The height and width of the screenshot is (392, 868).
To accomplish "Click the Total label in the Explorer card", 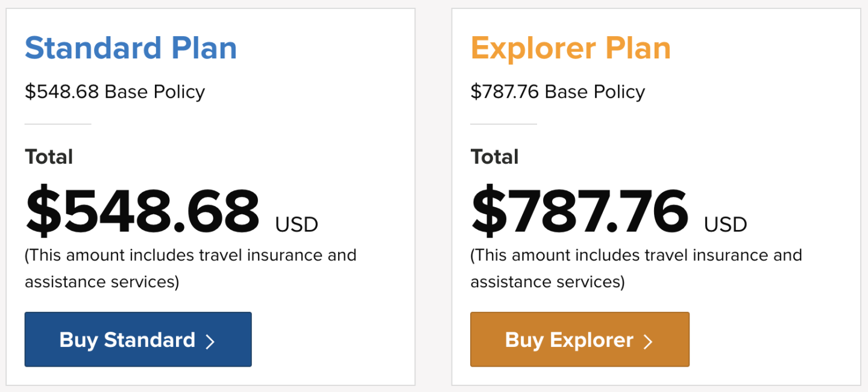I will tap(494, 157).
